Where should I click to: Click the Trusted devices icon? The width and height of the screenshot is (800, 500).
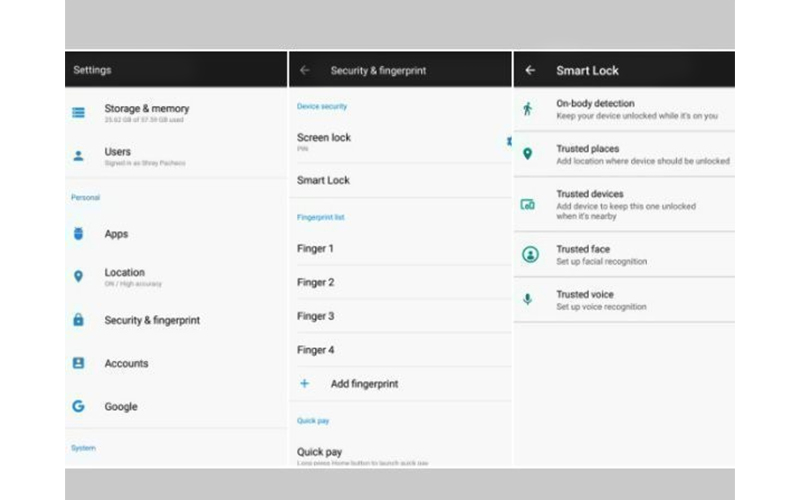528,205
